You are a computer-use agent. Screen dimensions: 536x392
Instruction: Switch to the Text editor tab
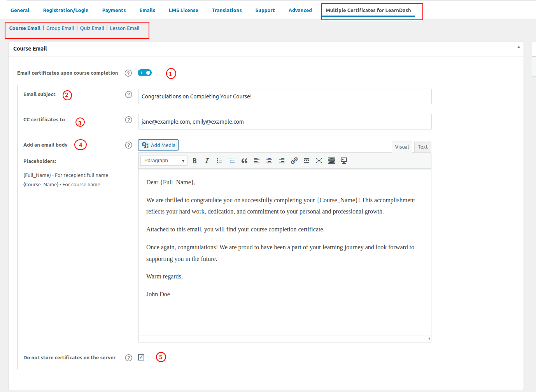pos(422,147)
